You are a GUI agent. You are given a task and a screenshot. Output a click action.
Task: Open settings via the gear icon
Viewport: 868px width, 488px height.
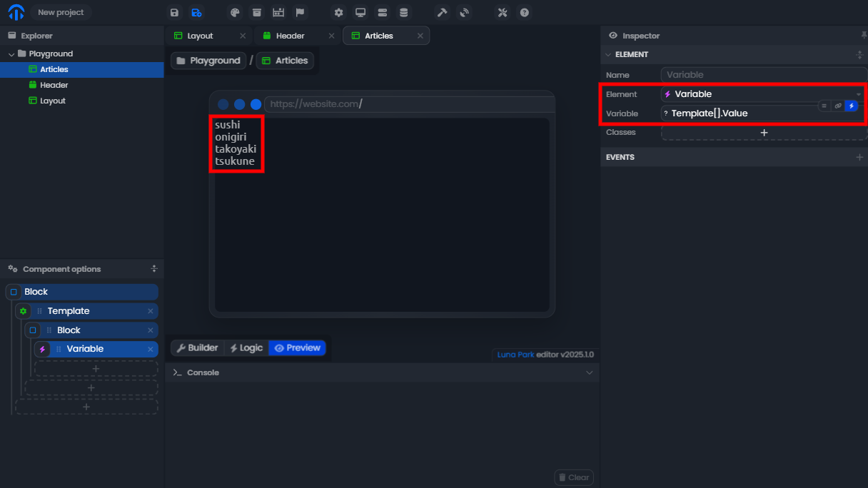click(x=338, y=13)
